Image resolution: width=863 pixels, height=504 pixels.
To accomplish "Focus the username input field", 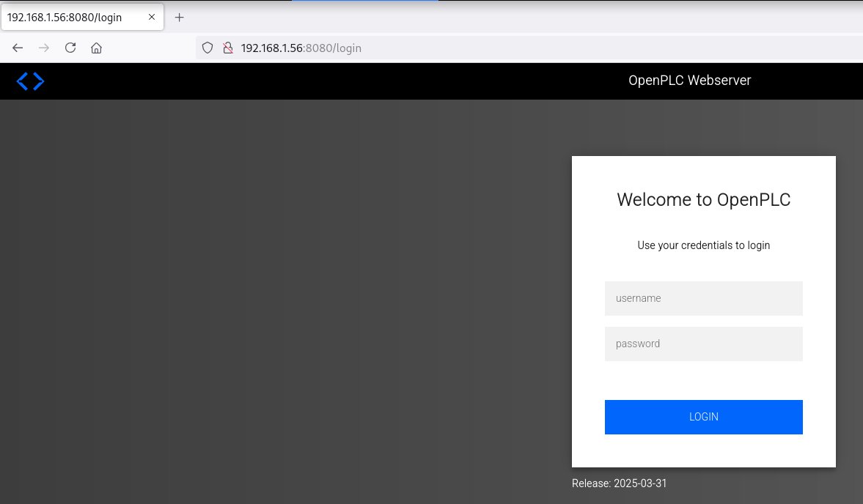I will coord(703,298).
